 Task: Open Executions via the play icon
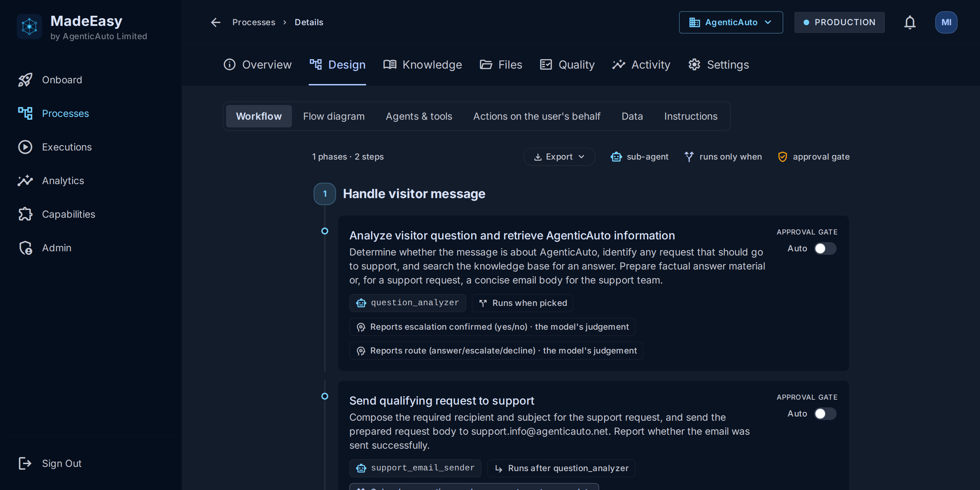pyautogui.click(x=25, y=147)
